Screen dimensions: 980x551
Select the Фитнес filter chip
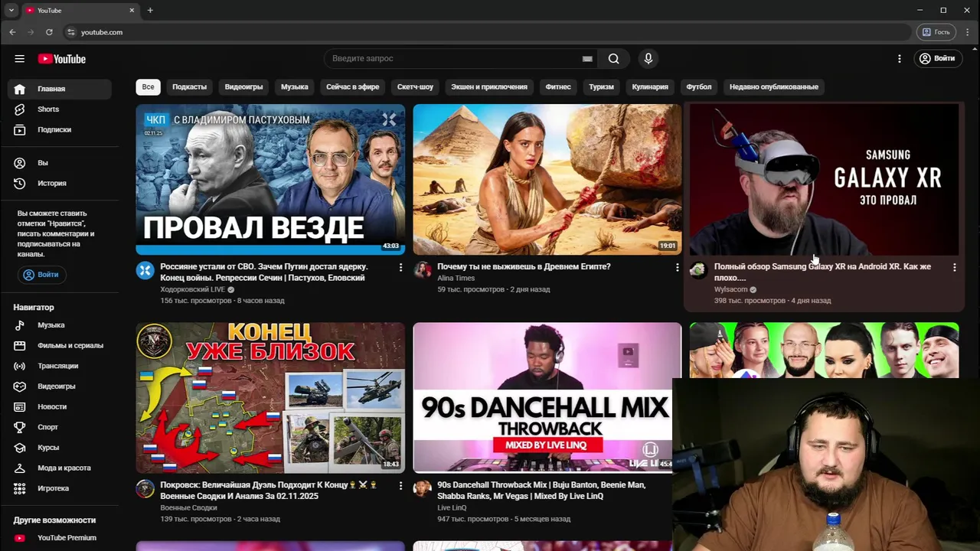click(558, 87)
